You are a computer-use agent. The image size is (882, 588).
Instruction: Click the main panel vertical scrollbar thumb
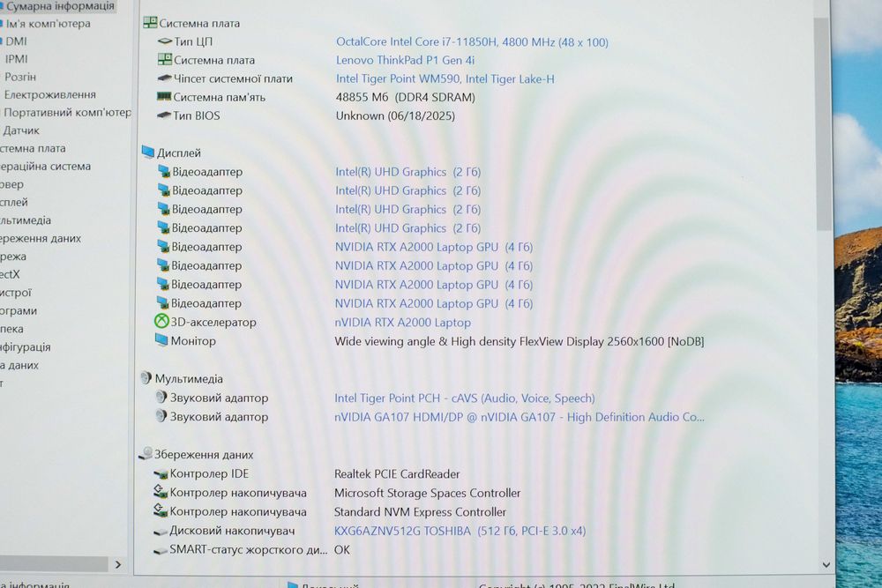pyautogui.click(x=824, y=123)
